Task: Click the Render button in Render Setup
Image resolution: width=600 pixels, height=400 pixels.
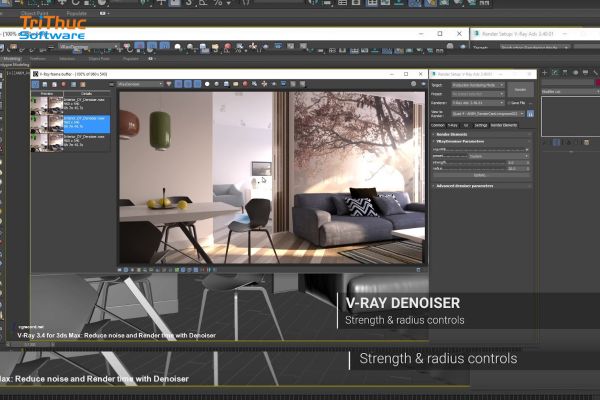Action: coord(520,90)
